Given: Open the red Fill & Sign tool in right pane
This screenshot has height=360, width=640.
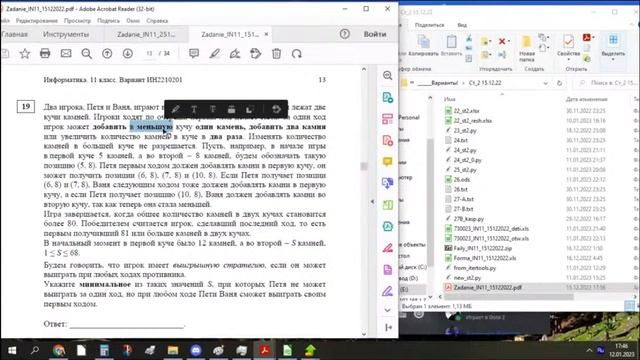Looking at the screenshot, I should pyautogui.click(x=387, y=247).
